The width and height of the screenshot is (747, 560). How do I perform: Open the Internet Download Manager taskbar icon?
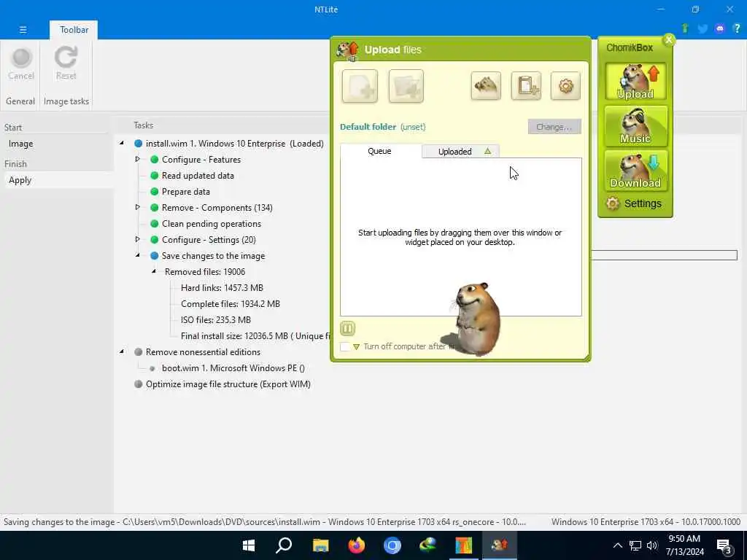point(427,545)
